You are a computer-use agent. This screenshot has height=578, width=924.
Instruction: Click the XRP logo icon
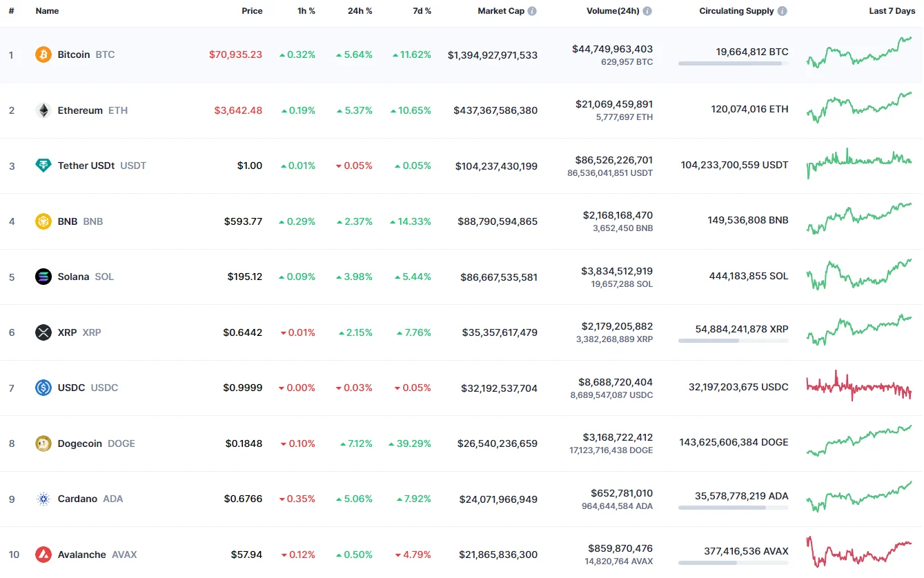point(43,332)
